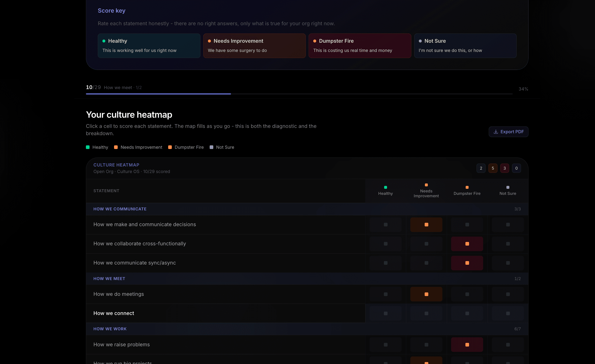
Task: Click the 'CULTURE HEATMAP' title text
Action: 116,165
